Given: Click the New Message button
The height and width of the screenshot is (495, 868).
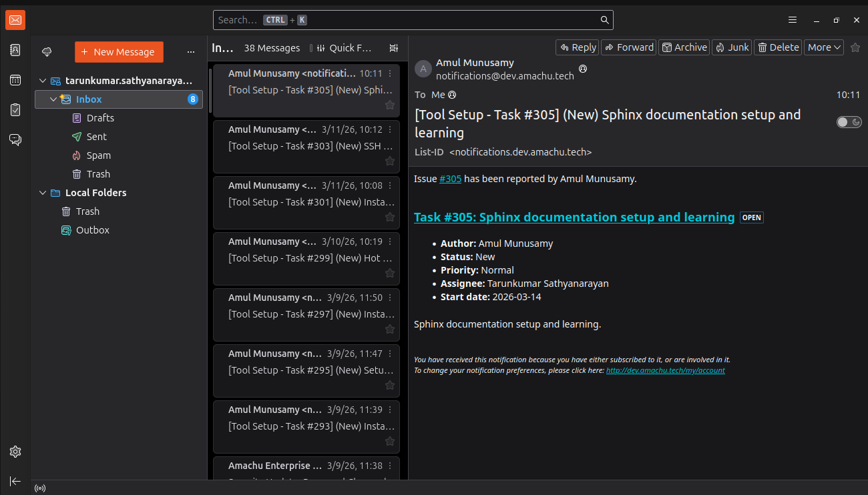Looking at the screenshot, I should click(x=119, y=52).
